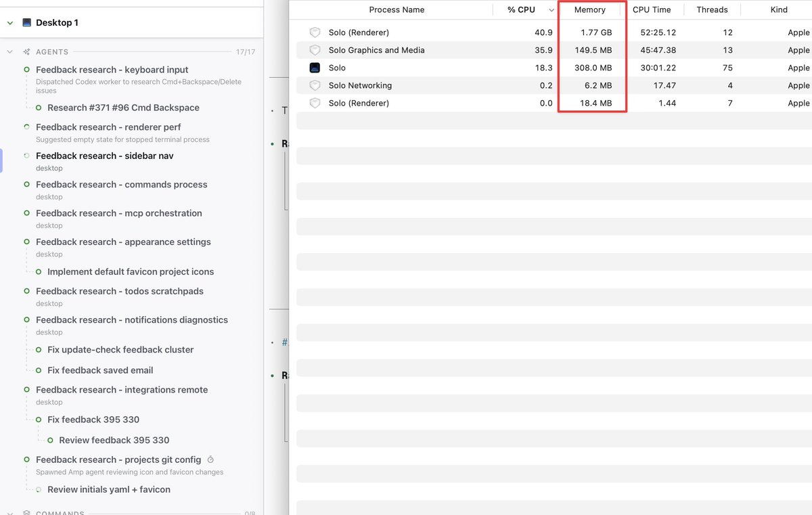Click shield icon of Solo (Renderer) using 18.4 MB
The height and width of the screenshot is (515, 812).
coord(315,103)
